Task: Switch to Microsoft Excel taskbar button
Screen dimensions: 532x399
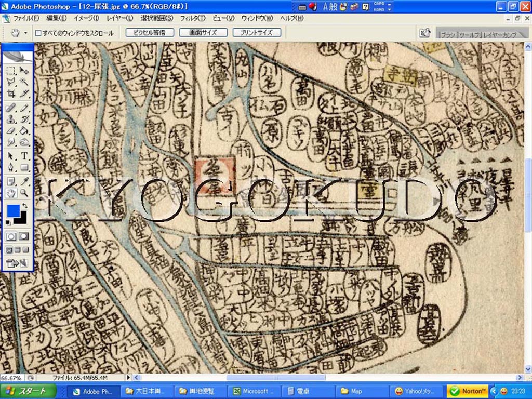Action: pyautogui.click(x=254, y=391)
